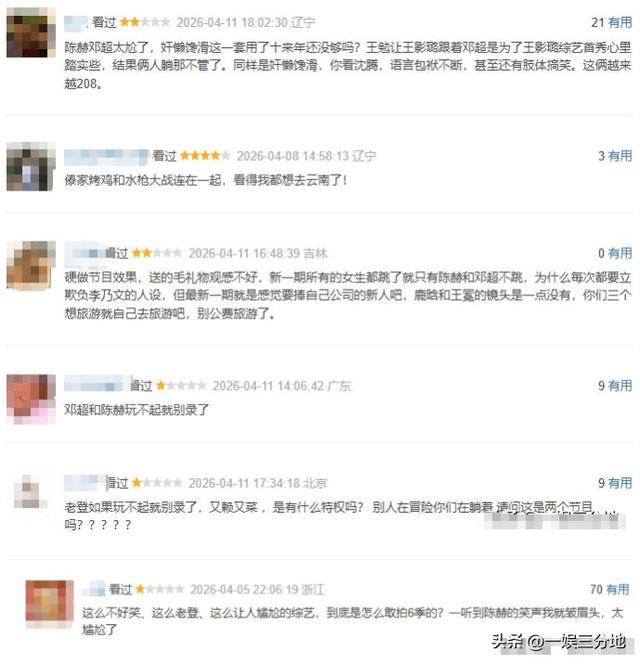Vote 有用 on the review with 0 votes
The width and height of the screenshot is (640, 664).
(x=620, y=253)
